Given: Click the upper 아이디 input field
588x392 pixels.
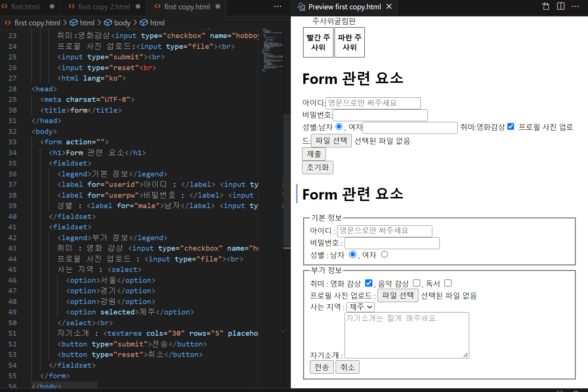Looking at the screenshot, I should [x=373, y=103].
